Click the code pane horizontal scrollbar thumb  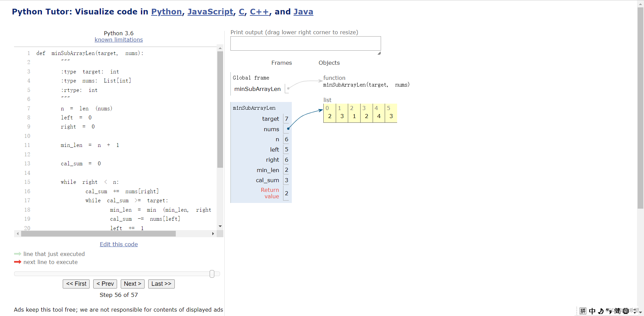pyautogui.click(x=98, y=233)
